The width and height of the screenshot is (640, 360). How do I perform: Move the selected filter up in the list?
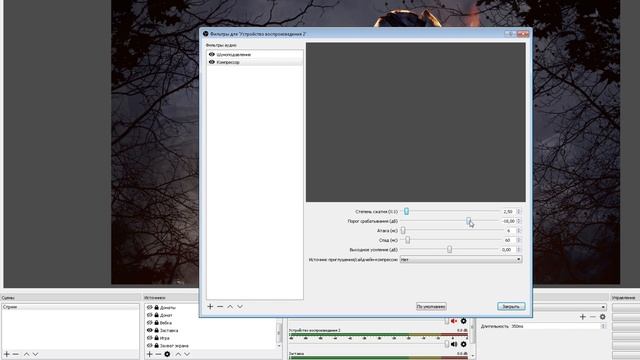230,307
